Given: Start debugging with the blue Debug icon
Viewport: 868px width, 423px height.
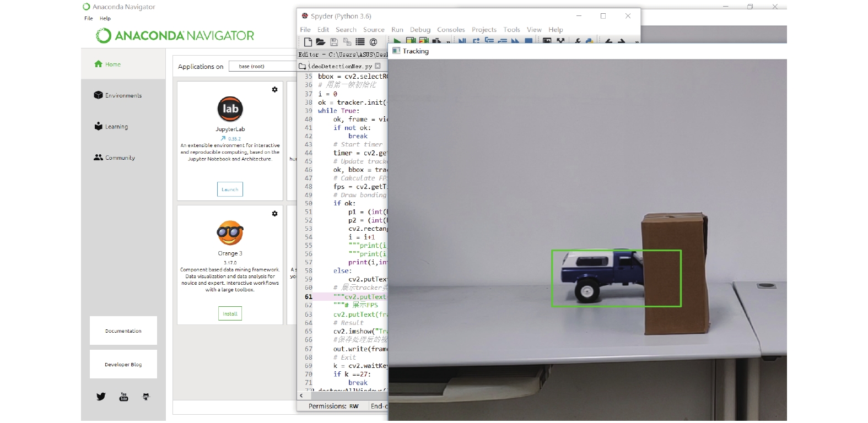Looking at the screenshot, I should [462, 42].
